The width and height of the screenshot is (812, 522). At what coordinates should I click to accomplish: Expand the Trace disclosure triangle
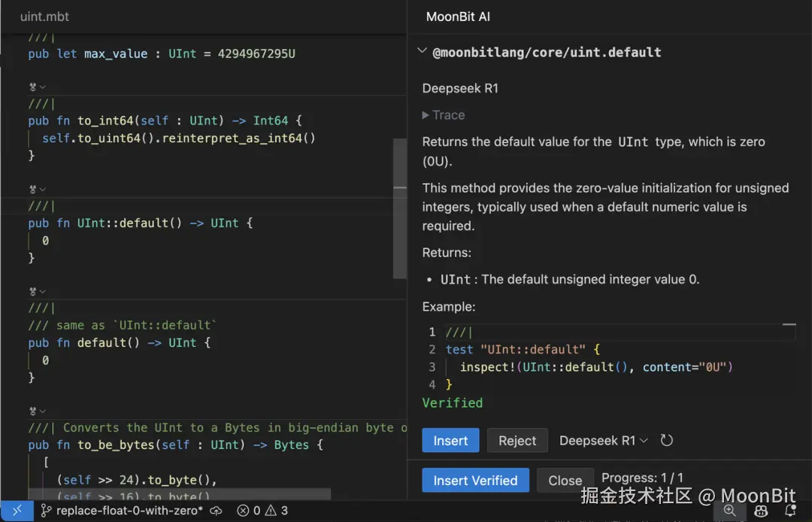pos(426,115)
